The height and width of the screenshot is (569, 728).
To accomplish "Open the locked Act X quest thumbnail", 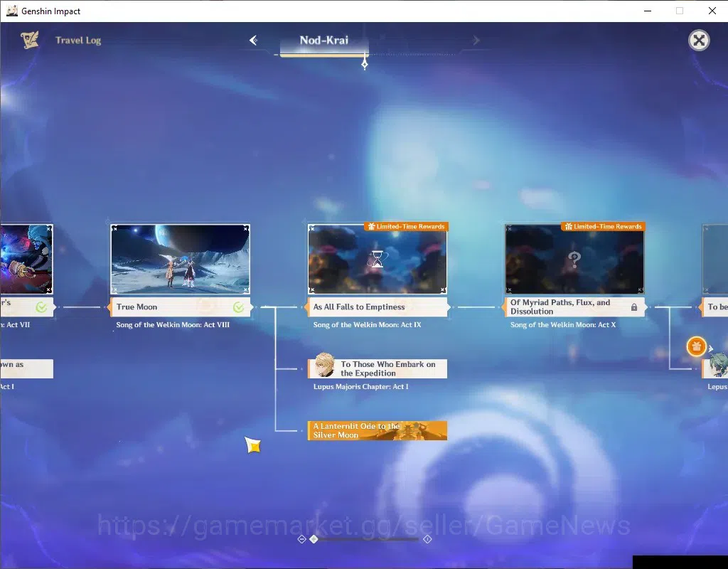I will tap(574, 259).
